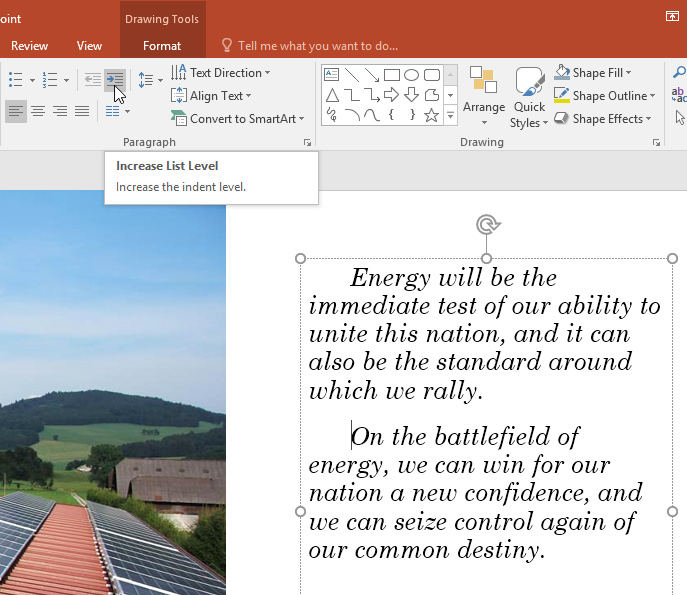Click the rotate handle above text box

tap(487, 224)
